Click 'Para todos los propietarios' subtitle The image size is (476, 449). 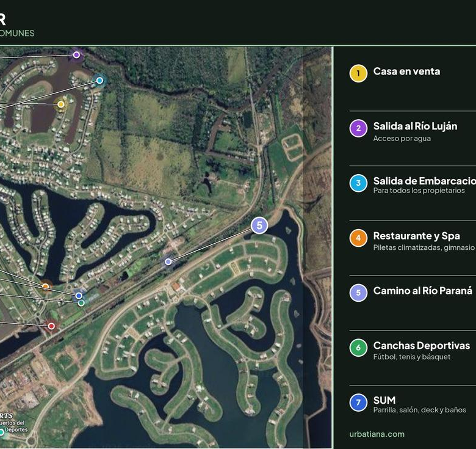point(419,191)
